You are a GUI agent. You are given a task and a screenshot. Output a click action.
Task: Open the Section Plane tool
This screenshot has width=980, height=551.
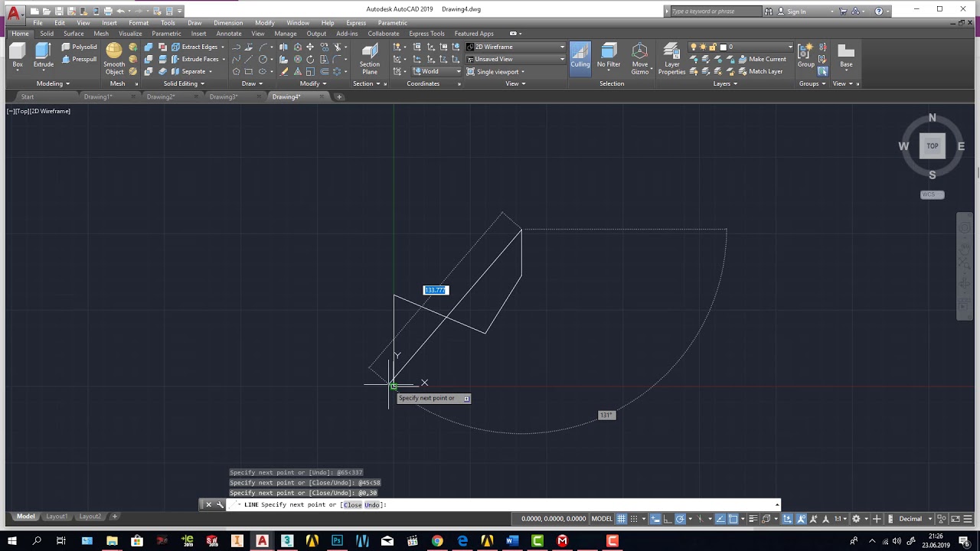(x=370, y=59)
